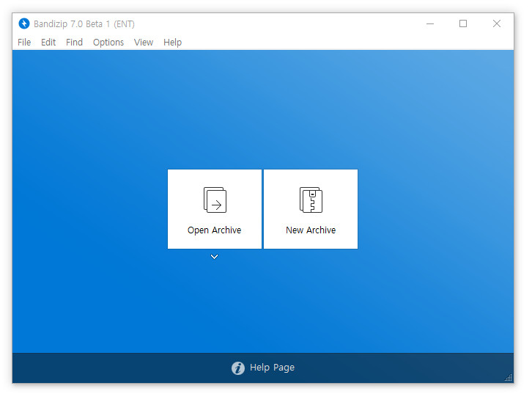532x394 pixels.
Task: Follow the Help Page link text
Action: pyautogui.click(x=272, y=368)
